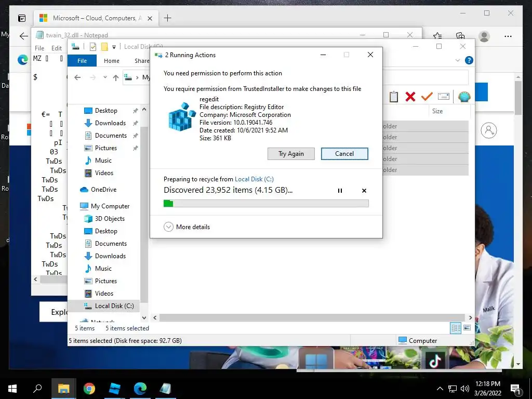The image size is (532, 399).
Task: Select OneDrive in navigation pane
Action: tap(103, 190)
